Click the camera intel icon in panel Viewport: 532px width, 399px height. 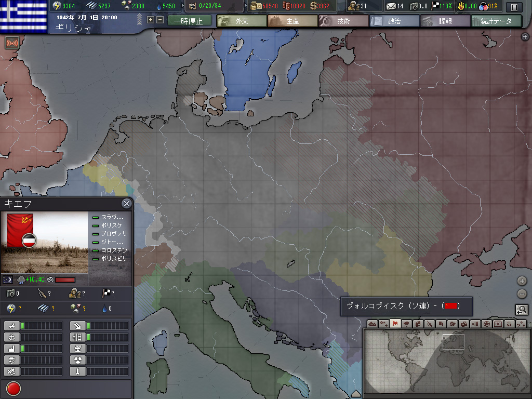coord(10,293)
